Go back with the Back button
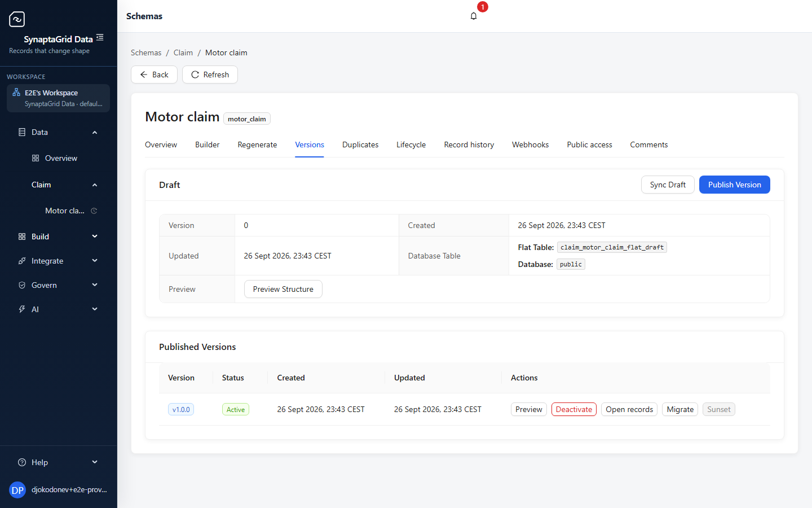Viewport: 812px width, 508px height. (154, 75)
